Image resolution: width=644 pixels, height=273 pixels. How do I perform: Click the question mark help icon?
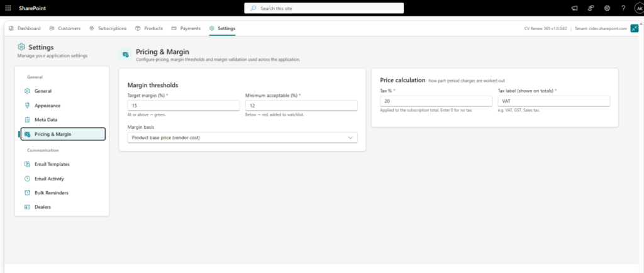[623, 8]
